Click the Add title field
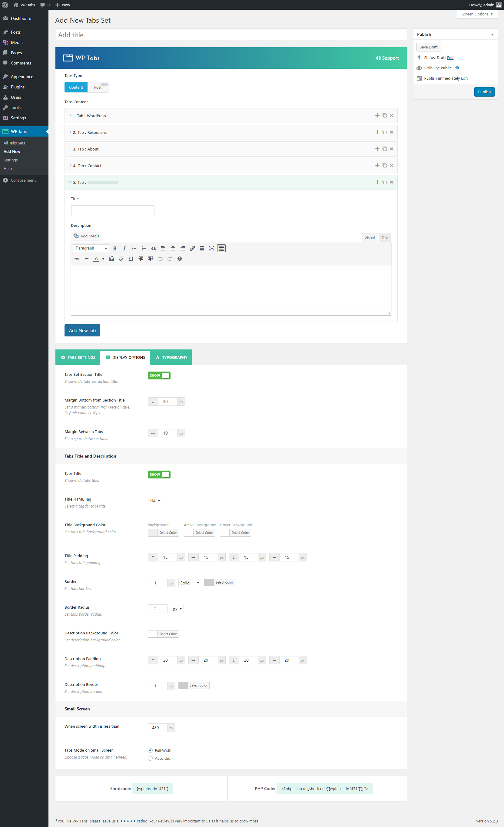The height and width of the screenshot is (827, 504). (x=231, y=35)
